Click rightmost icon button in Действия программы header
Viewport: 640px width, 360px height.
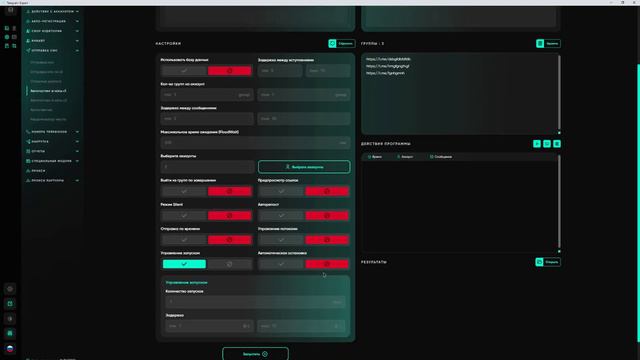(557, 144)
